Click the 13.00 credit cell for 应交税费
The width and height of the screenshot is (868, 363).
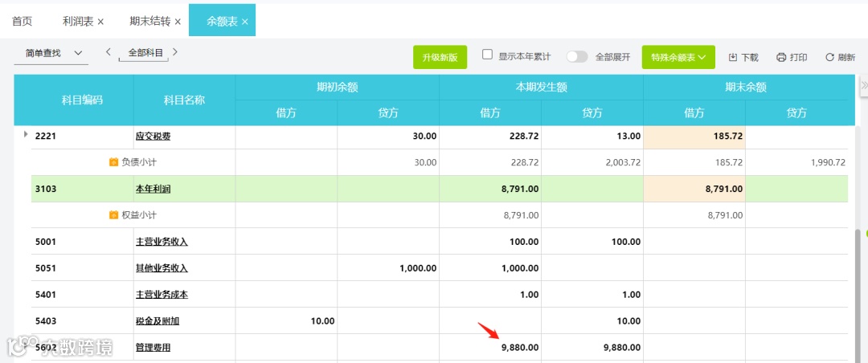(x=592, y=137)
